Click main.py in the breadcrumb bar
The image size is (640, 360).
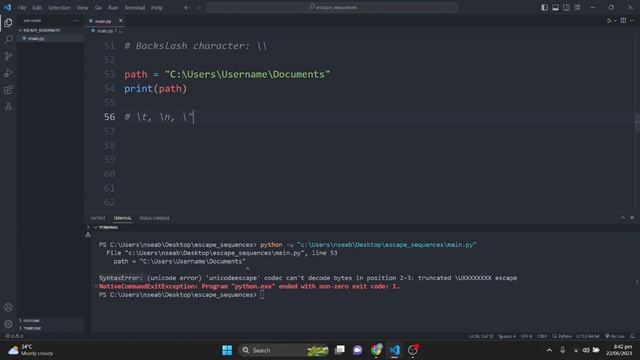104,31
